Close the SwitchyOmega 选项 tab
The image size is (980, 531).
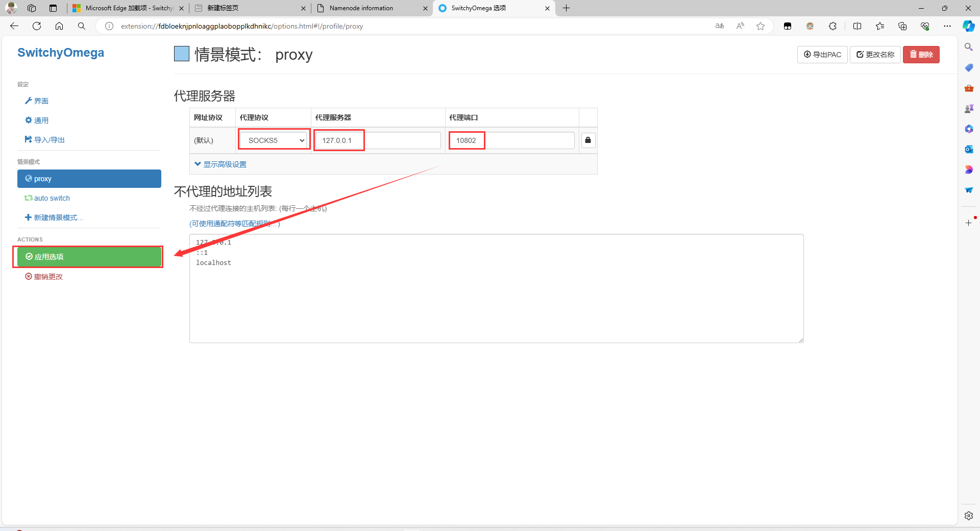[x=547, y=8]
